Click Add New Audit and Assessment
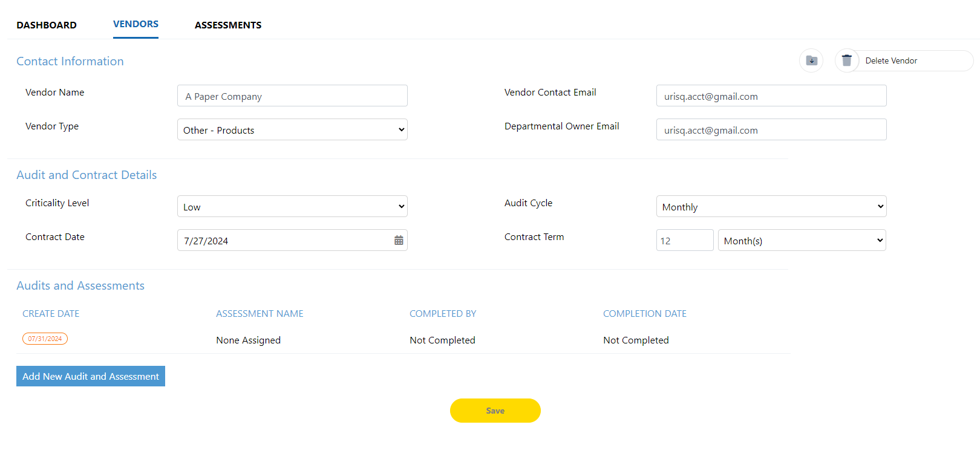 click(91, 376)
